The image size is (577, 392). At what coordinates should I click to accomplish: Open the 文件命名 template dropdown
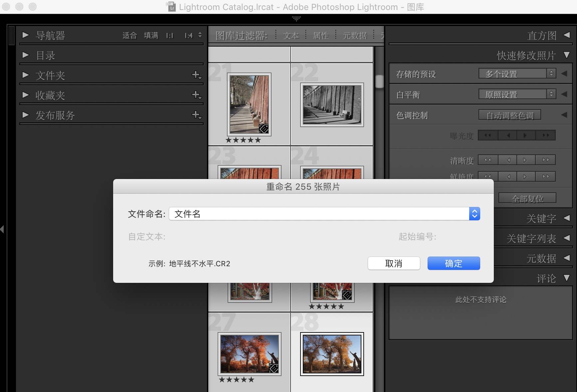[324, 214]
